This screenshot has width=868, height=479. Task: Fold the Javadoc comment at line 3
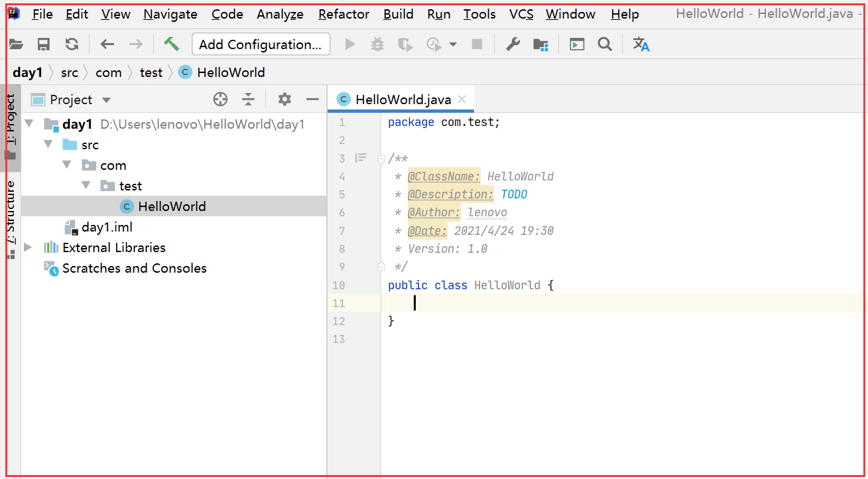(381, 159)
